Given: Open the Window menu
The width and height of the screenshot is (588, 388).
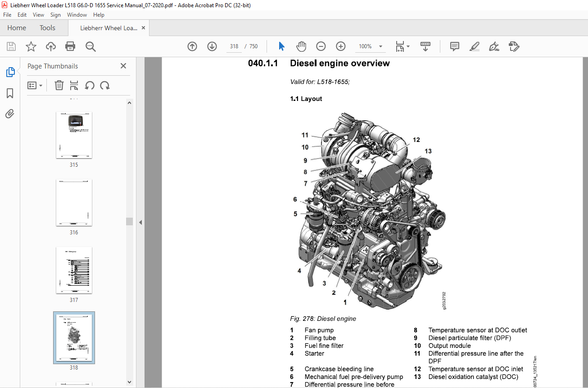Looking at the screenshot, I should click(77, 15).
